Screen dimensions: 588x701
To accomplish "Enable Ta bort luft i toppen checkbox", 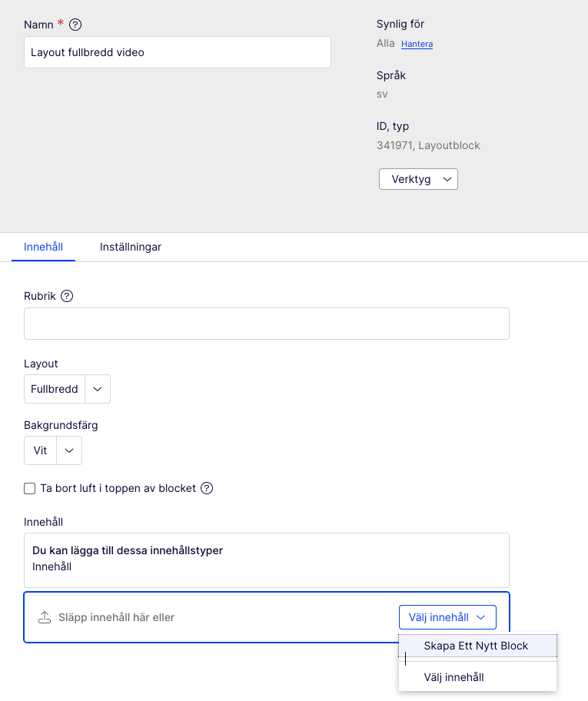I will (x=29, y=488).
